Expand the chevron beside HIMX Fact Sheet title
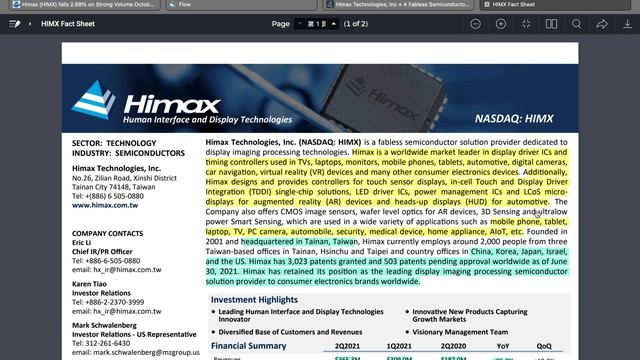This screenshot has height=360, width=640. (30, 24)
